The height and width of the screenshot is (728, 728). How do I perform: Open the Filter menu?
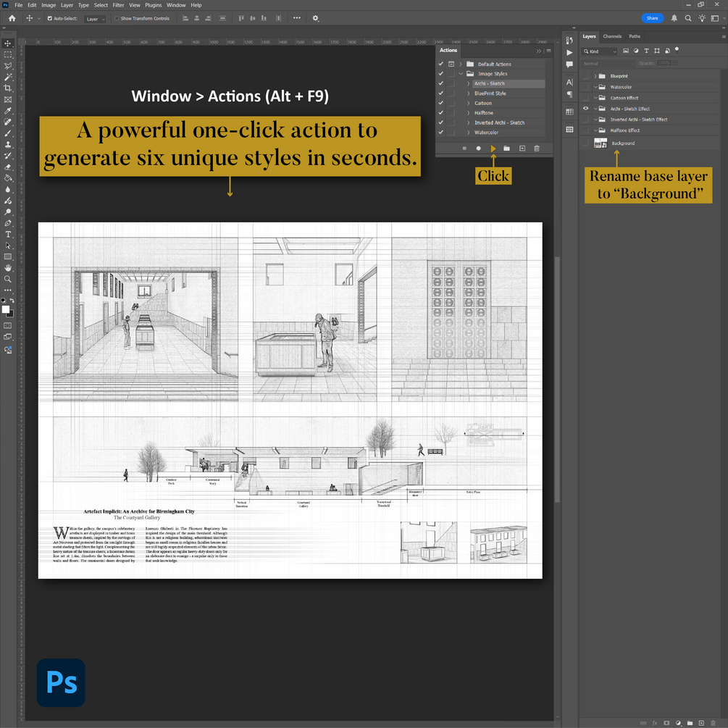coord(118,5)
